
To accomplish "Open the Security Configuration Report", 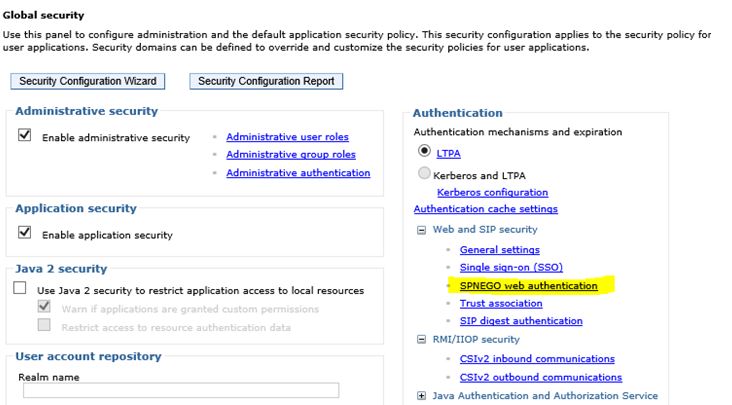I will tap(266, 81).
